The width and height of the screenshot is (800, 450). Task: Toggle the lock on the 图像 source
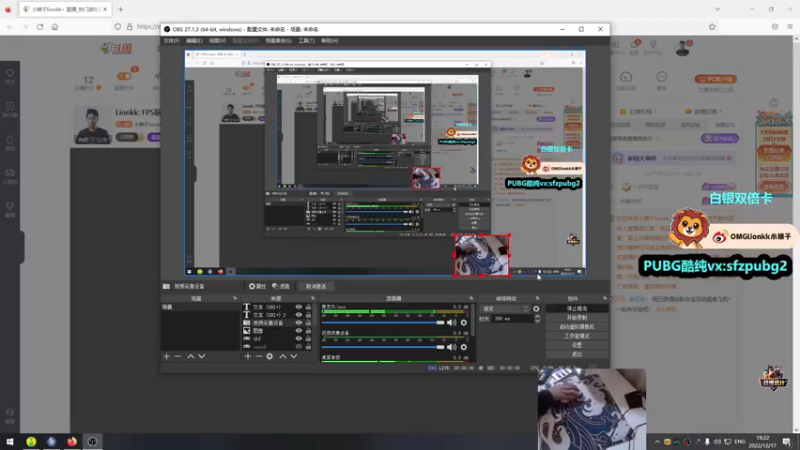click(308, 331)
